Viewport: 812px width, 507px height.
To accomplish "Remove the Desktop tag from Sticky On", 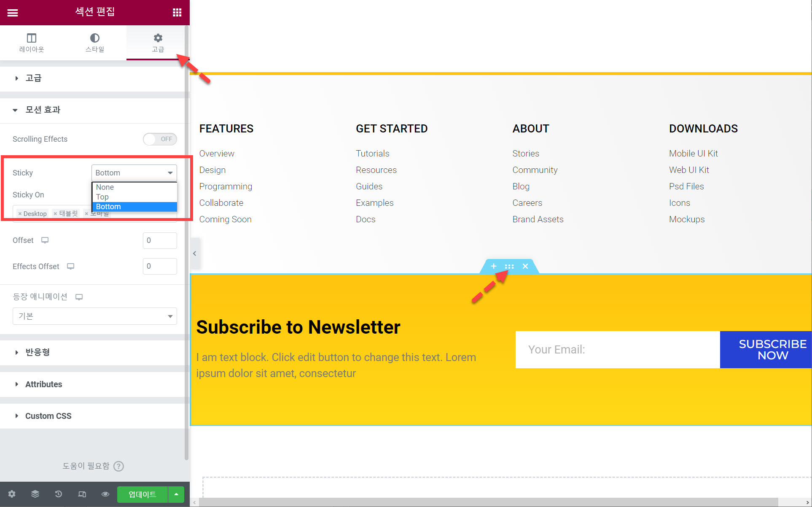I will pyautogui.click(x=20, y=214).
